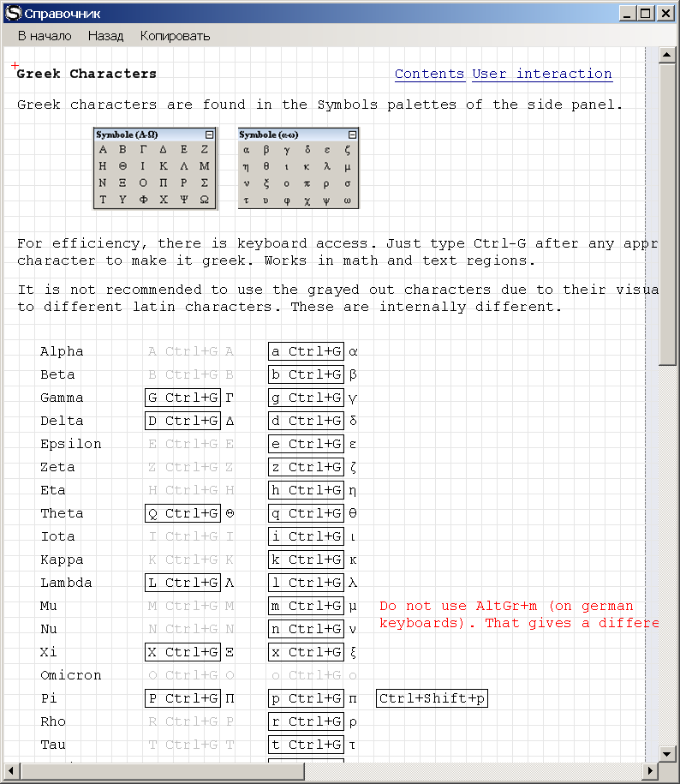This screenshot has height=784, width=680.
Task: Click 'Копировать' to copy content
Action: (x=175, y=36)
